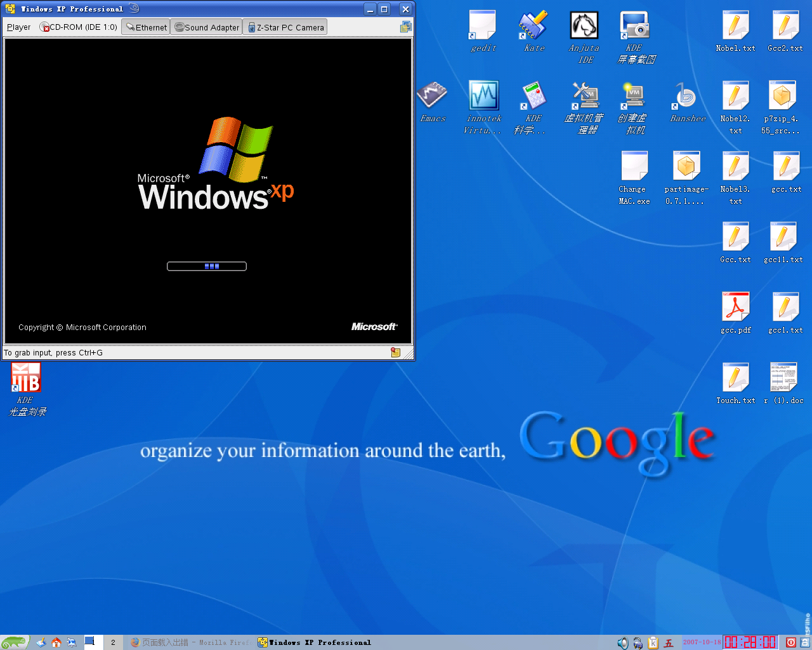Select the gedit desktop icon

(x=483, y=32)
